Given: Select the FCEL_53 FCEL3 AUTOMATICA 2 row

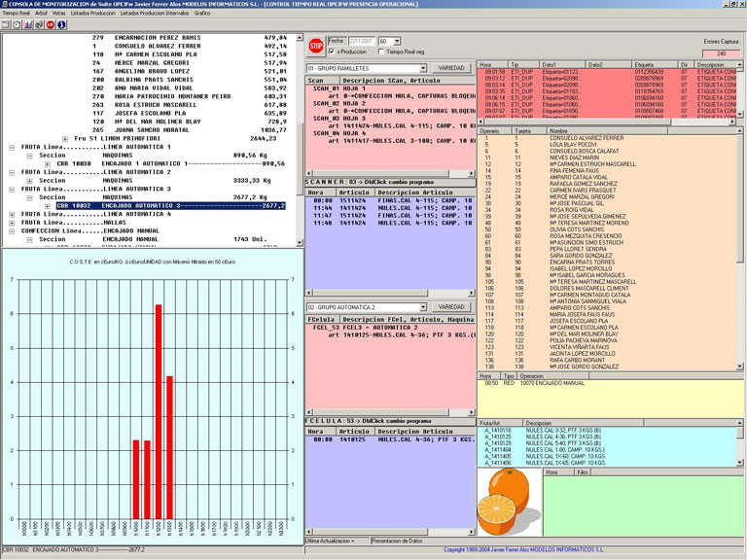Looking at the screenshot, I should pyautogui.click(x=365, y=328).
